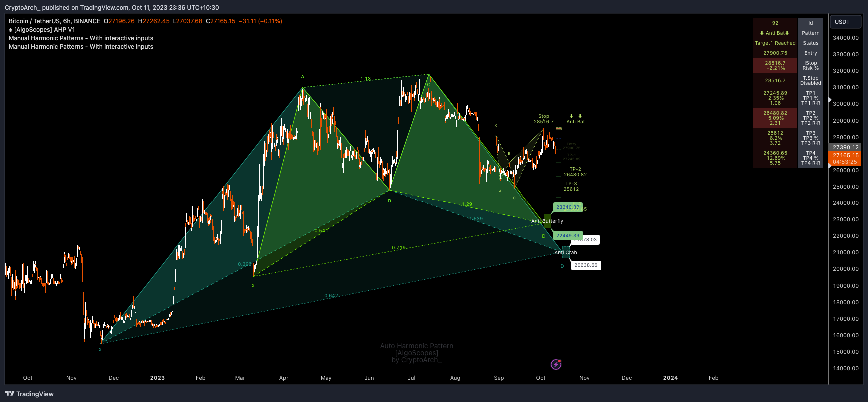Click the red IStop value cell 28516.7 -2.21%
868x402 pixels.
coord(775,66)
